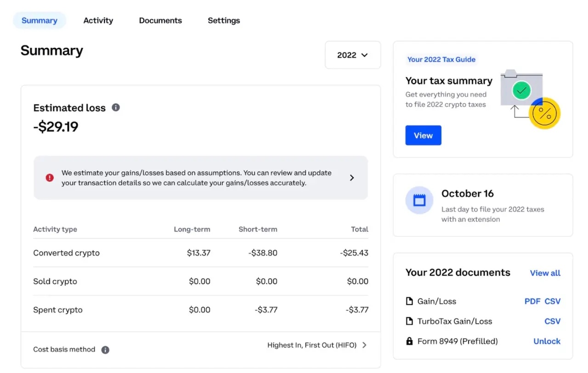Select the blue calendar icon beside October 16

[x=418, y=200]
